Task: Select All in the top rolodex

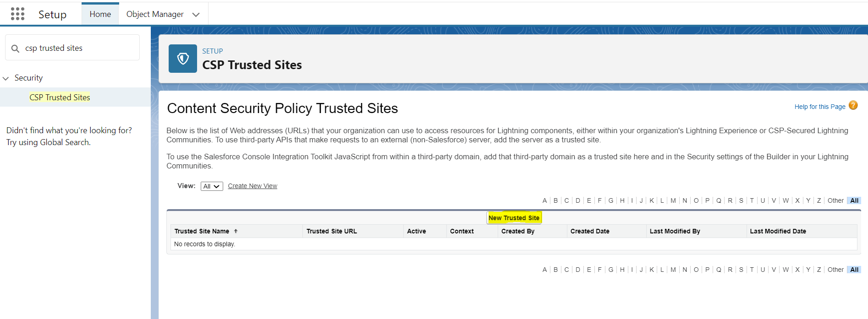Action: pos(854,200)
